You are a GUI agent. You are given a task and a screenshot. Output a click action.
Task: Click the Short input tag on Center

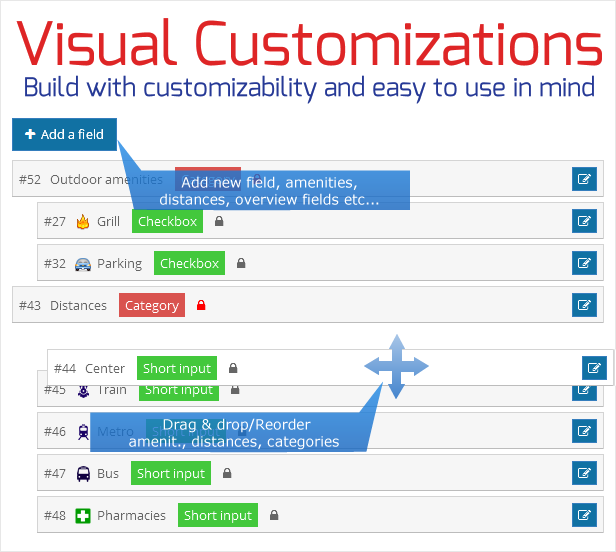176,368
